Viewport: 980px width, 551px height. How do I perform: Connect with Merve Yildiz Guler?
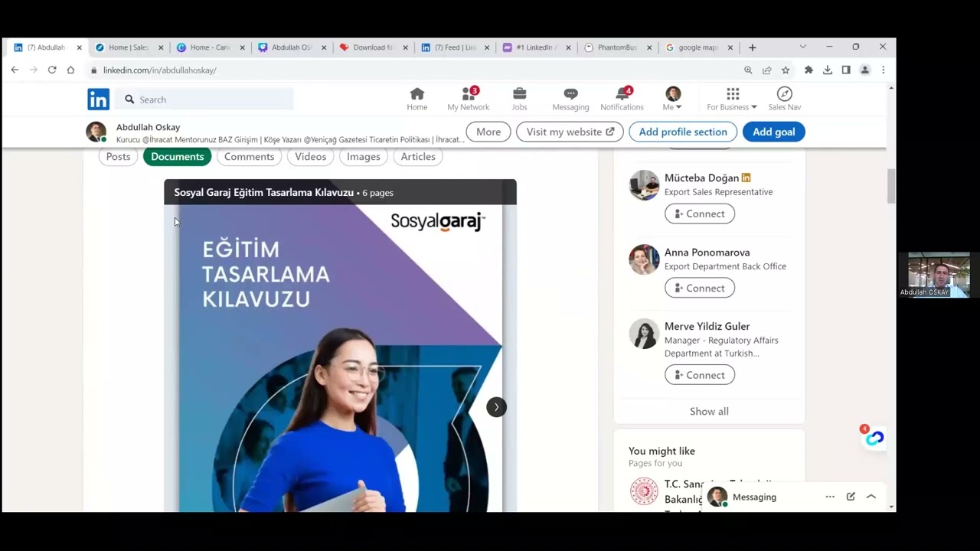pyautogui.click(x=700, y=375)
